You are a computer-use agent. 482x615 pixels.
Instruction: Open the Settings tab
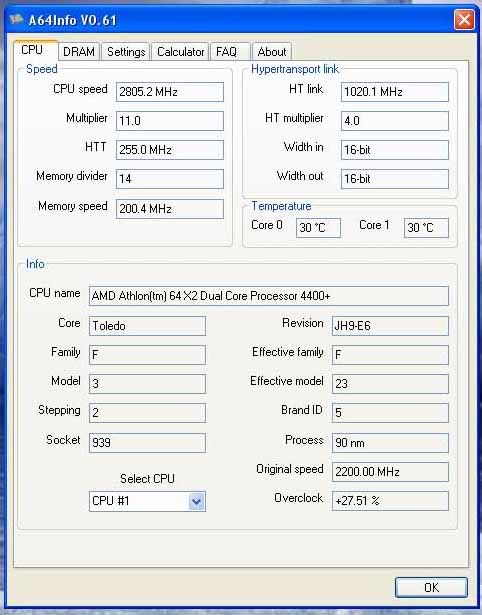[126, 52]
